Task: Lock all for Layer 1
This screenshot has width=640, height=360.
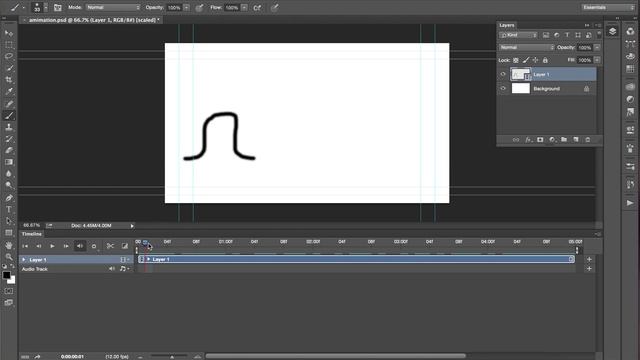Action: pos(545,60)
